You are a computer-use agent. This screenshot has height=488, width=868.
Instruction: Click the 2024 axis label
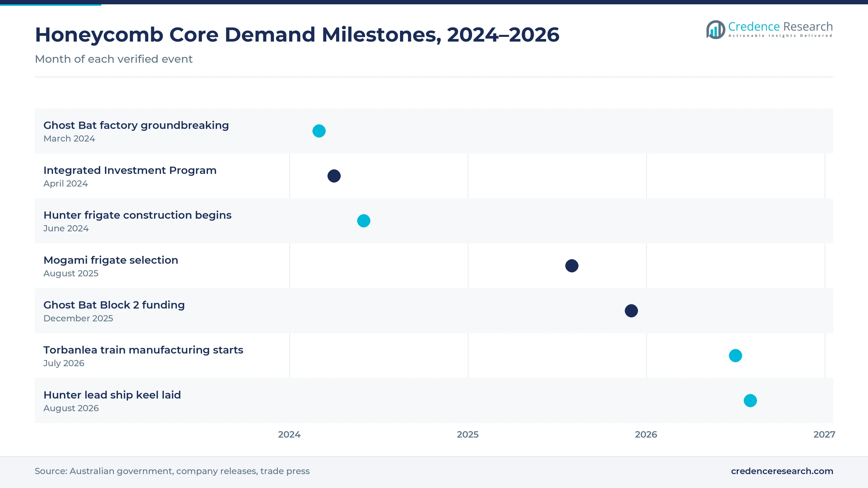289,435
